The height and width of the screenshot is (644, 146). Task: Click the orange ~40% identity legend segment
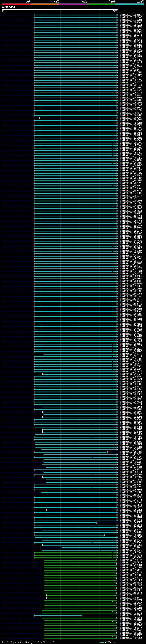(45, 4)
